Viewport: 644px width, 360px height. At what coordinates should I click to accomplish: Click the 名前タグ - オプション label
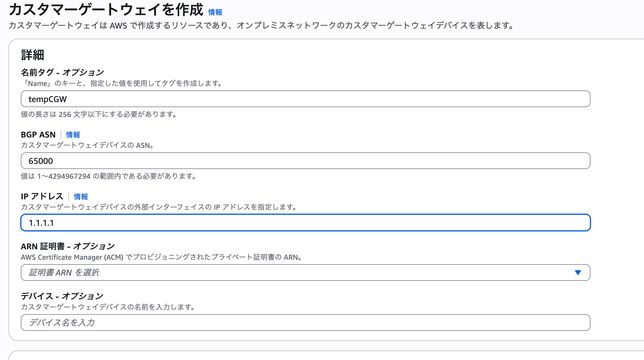point(62,71)
